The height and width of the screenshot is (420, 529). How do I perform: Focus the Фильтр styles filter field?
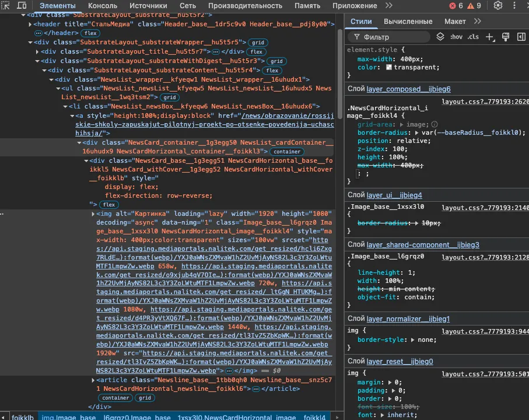[x=390, y=37]
